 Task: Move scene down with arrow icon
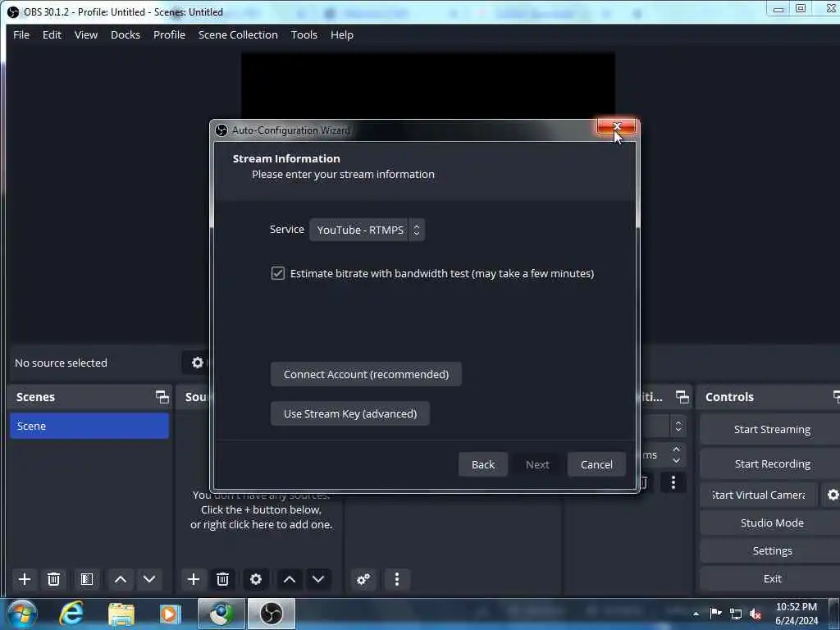pyautogui.click(x=149, y=579)
